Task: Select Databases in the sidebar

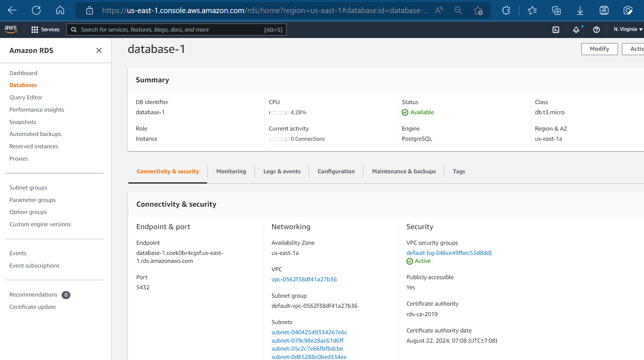Action: [x=23, y=85]
